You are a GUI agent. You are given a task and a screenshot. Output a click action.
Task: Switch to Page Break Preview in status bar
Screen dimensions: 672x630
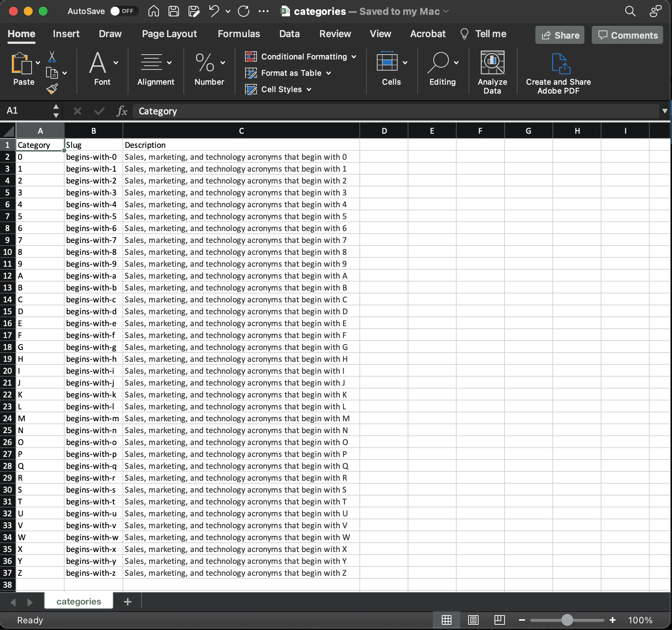coord(499,620)
